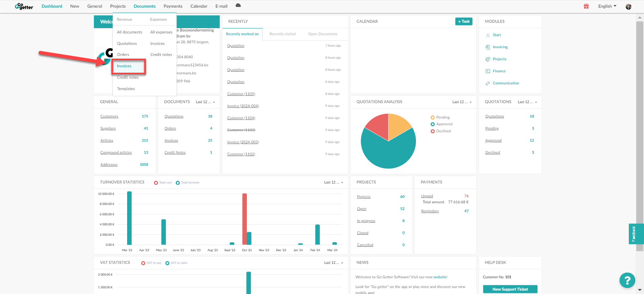This screenshot has width=644, height=294.
Task: Click the Communication module icon
Action: click(x=488, y=83)
